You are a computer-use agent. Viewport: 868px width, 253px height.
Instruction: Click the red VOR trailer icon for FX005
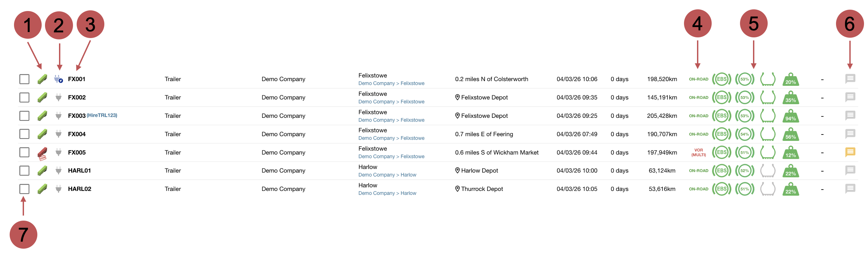(x=42, y=153)
